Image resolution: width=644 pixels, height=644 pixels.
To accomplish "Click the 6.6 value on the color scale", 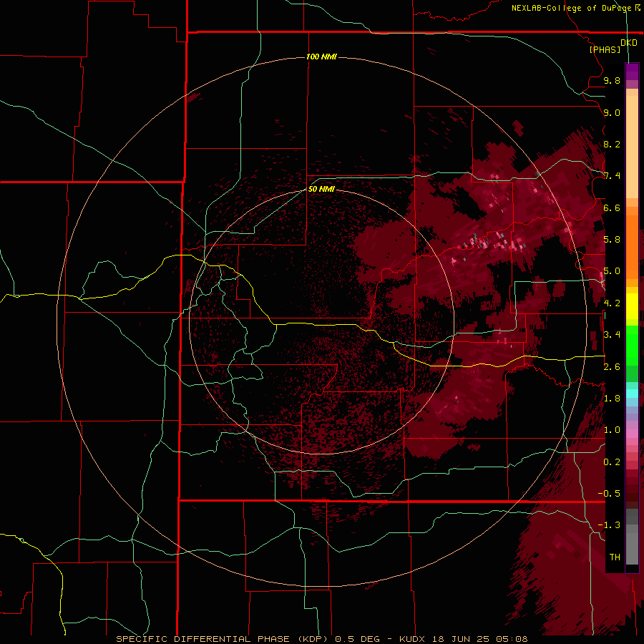I will (x=612, y=208).
